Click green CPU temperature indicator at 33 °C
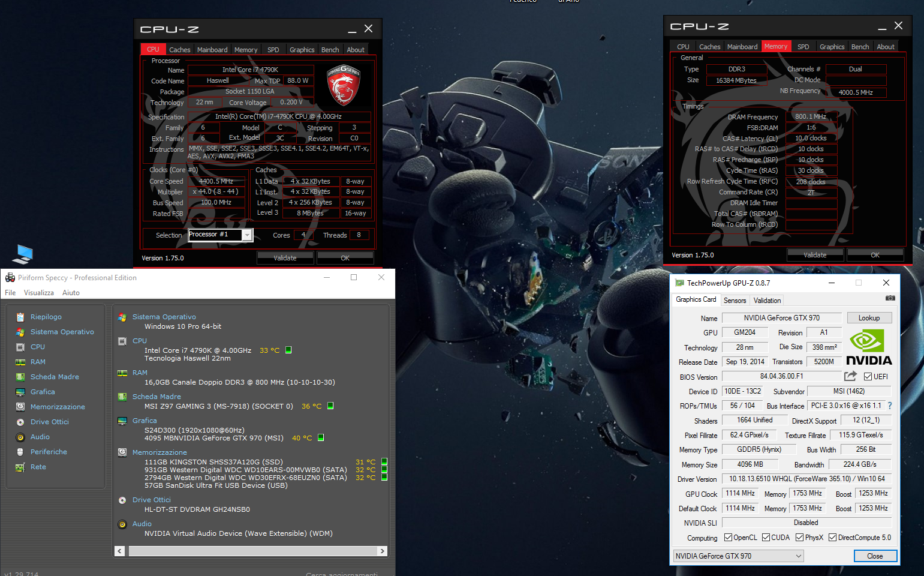 coord(288,350)
